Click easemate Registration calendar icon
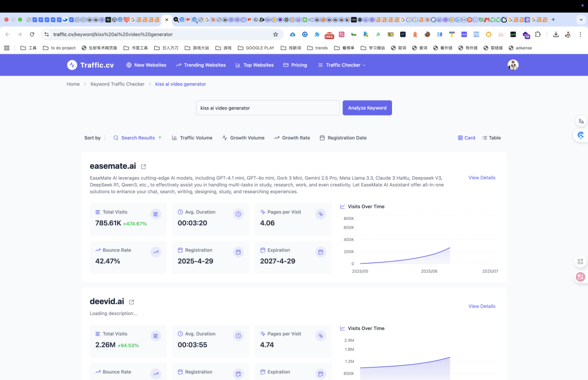The image size is (588, 380). pyautogui.click(x=238, y=252)
